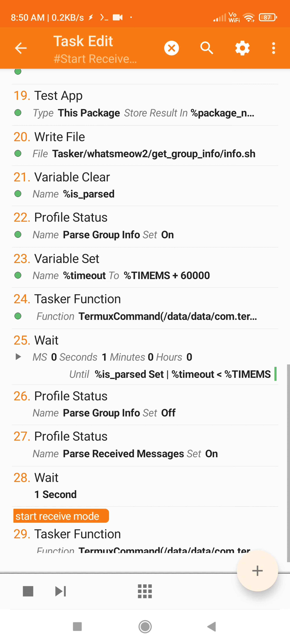Click green dot next to Variable Clear
This screenshot has width=290, height=644.
point(18,194)
